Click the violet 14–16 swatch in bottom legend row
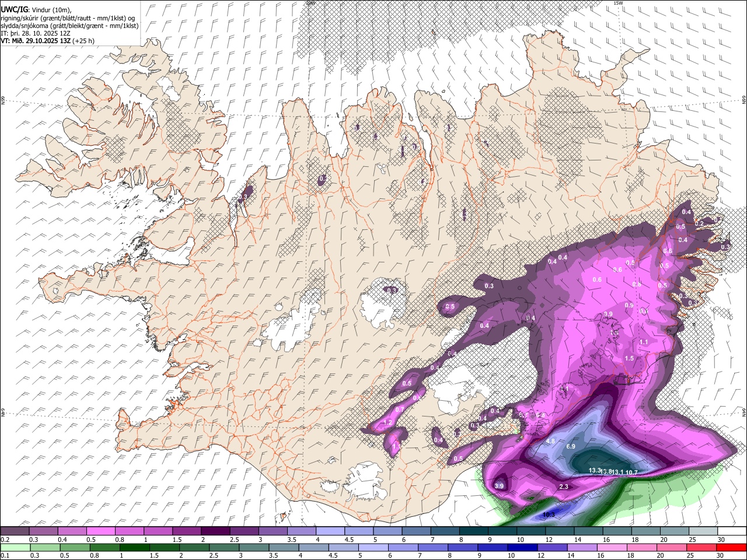 [581, 547]
